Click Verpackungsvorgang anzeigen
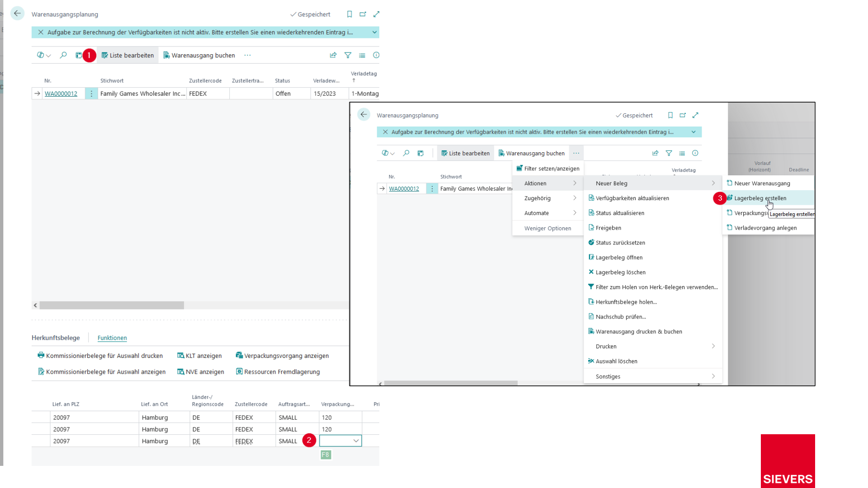The height and width of the screenshot is (488, 868). 282,356
